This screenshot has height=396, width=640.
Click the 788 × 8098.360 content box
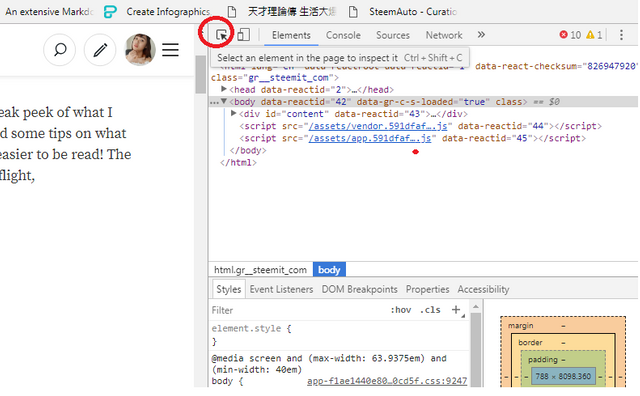[563, 376]
